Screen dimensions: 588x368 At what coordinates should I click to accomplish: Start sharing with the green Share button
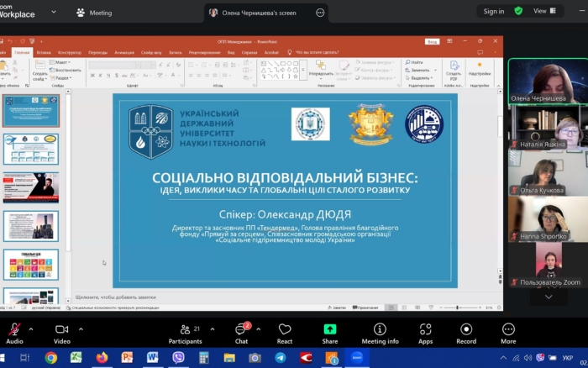(330, 329)
